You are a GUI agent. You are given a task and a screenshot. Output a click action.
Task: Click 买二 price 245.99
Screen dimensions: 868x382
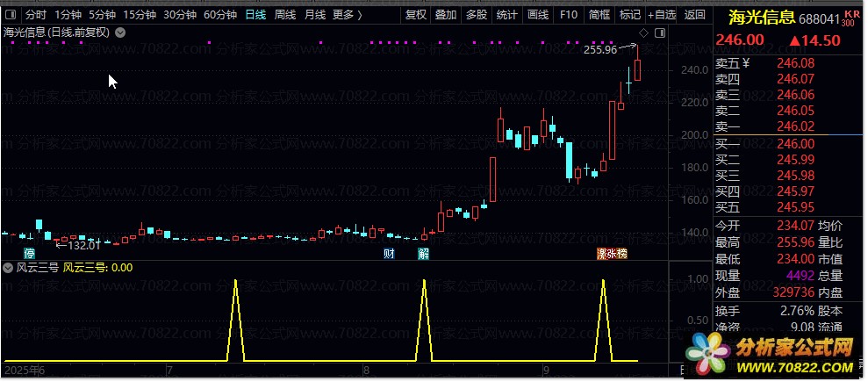[x=795, y=160]
